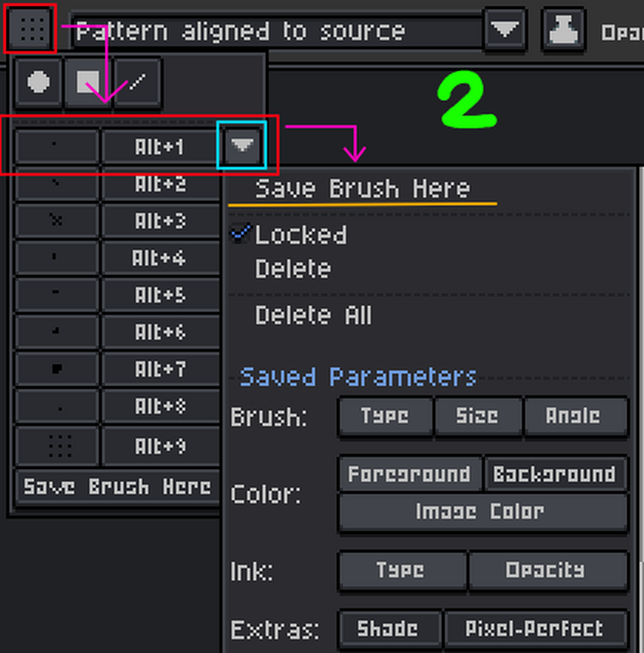Click the brush pattern grid icon
The image size is (644, 653).
click(x=30, y=31)
